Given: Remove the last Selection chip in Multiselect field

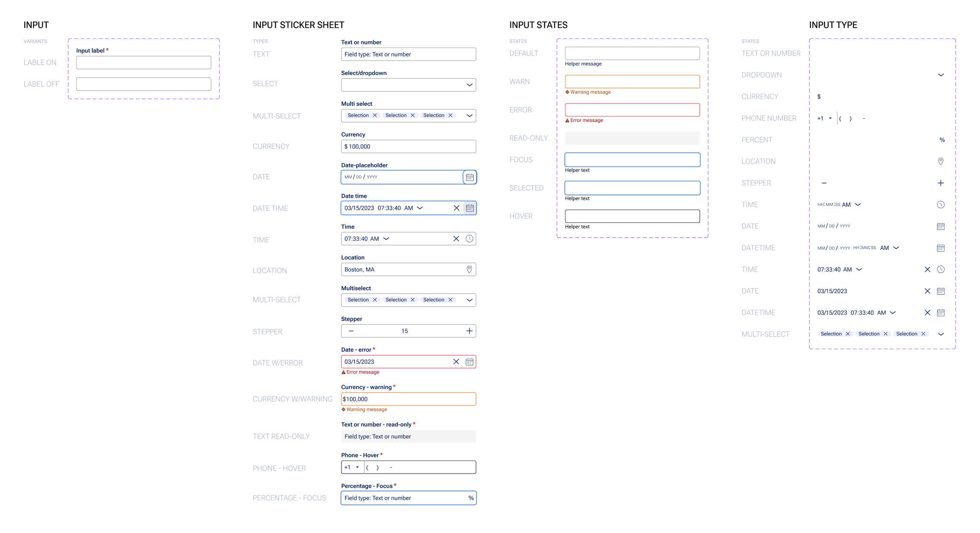Looking at the screenshot, I should point(450,300).
